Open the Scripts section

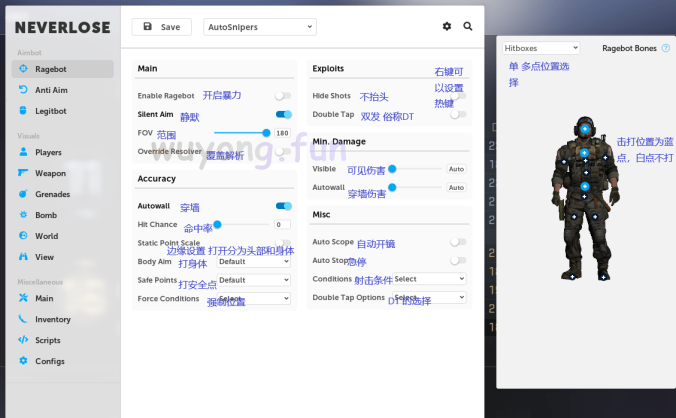(x=48, y=340)
